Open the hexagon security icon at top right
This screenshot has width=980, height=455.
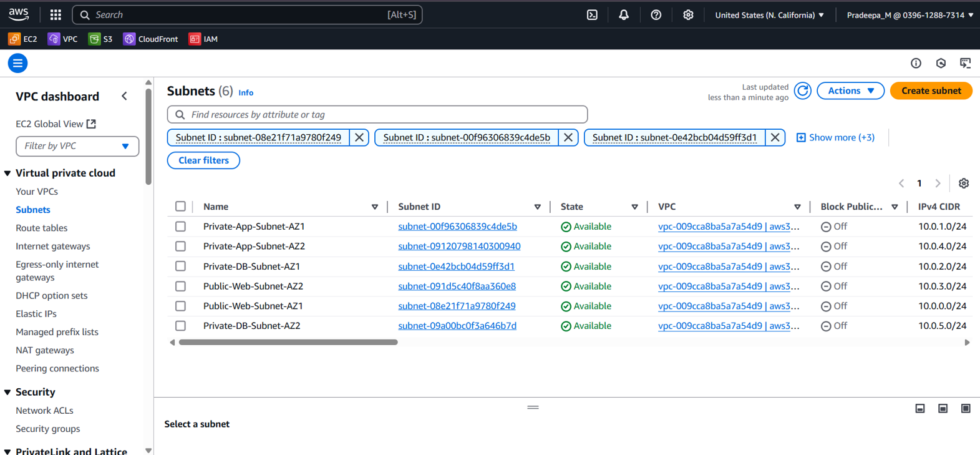point(941,63)
